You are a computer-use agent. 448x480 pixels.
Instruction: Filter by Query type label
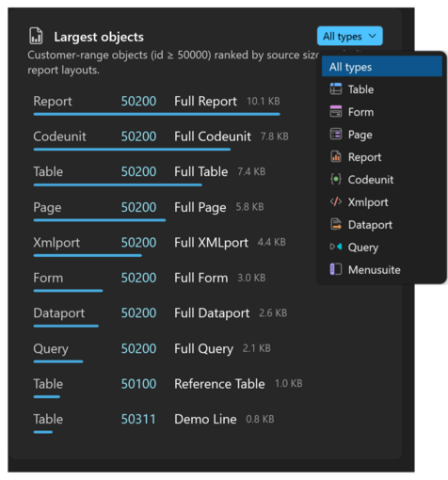point(363,248)
